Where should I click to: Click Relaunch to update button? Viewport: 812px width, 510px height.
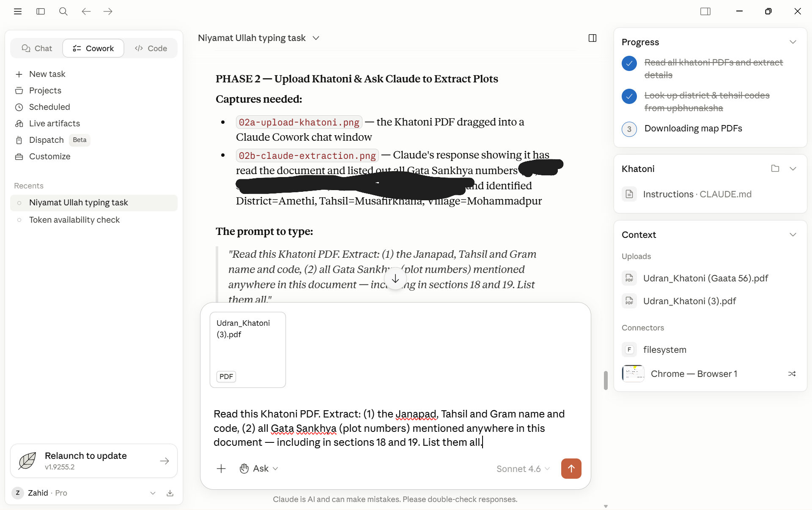point(94,461)
